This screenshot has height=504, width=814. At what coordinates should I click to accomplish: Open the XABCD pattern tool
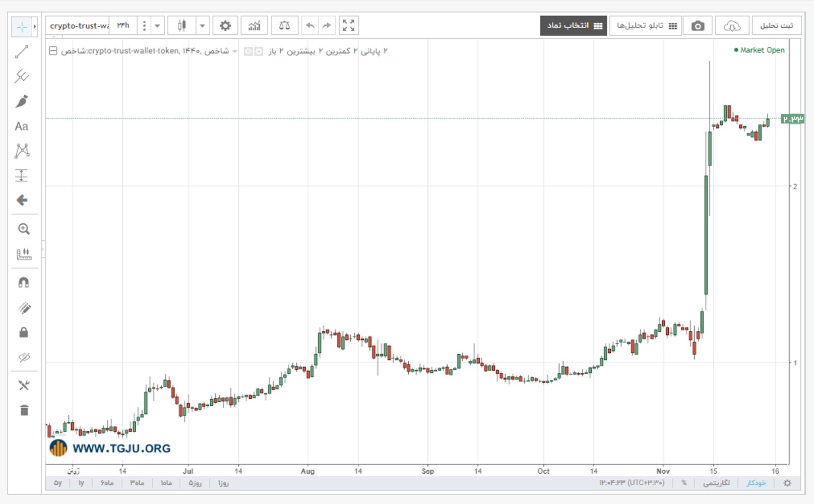pos(22,151)
